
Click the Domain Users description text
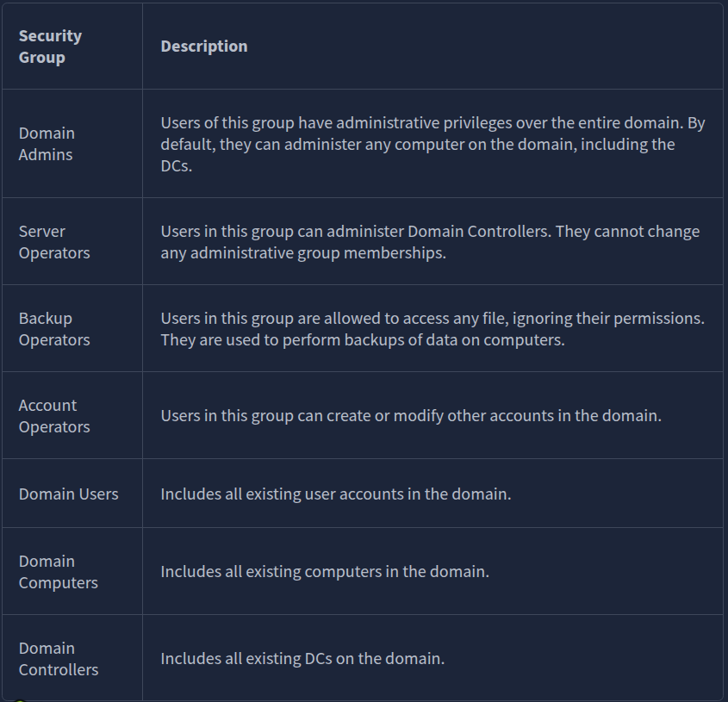(336, 494)
